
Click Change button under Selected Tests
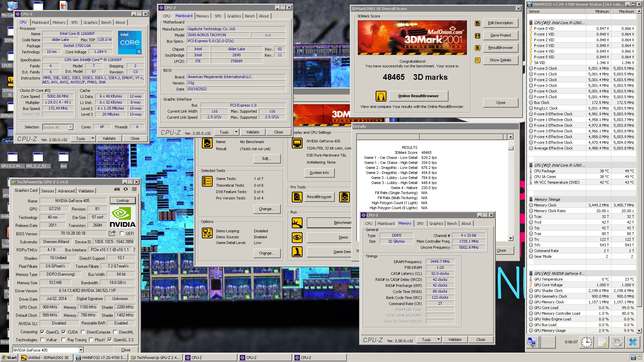click(267, 209)
